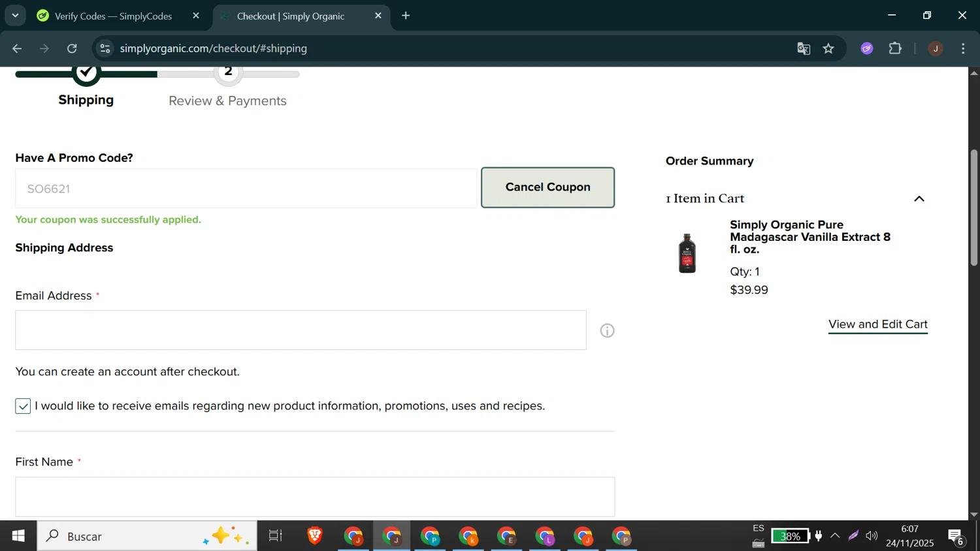Click the coupon successfully applied message

pos(108,220)
